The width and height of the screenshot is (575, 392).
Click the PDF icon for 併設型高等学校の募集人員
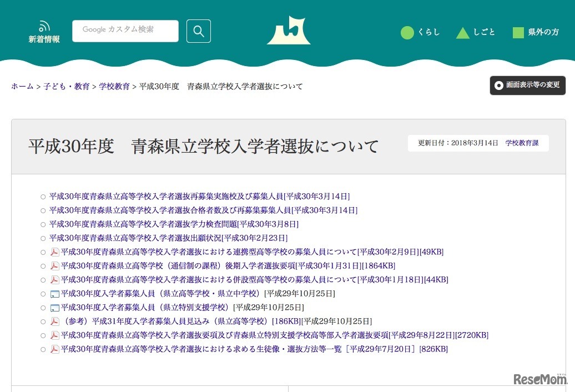point(53,279)
